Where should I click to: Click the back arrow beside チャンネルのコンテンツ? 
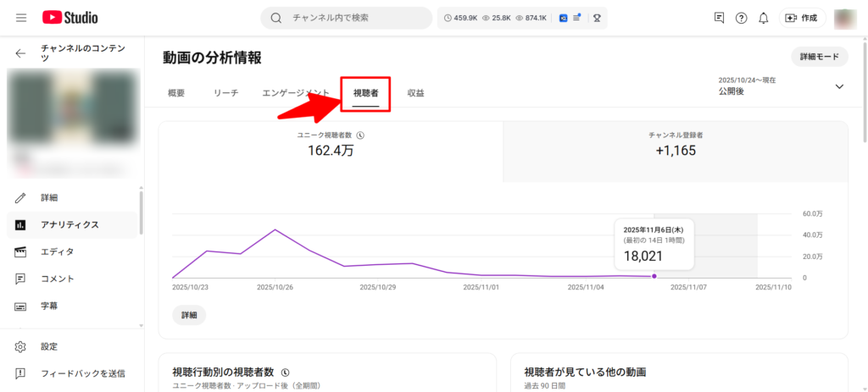tap(21, 53)
